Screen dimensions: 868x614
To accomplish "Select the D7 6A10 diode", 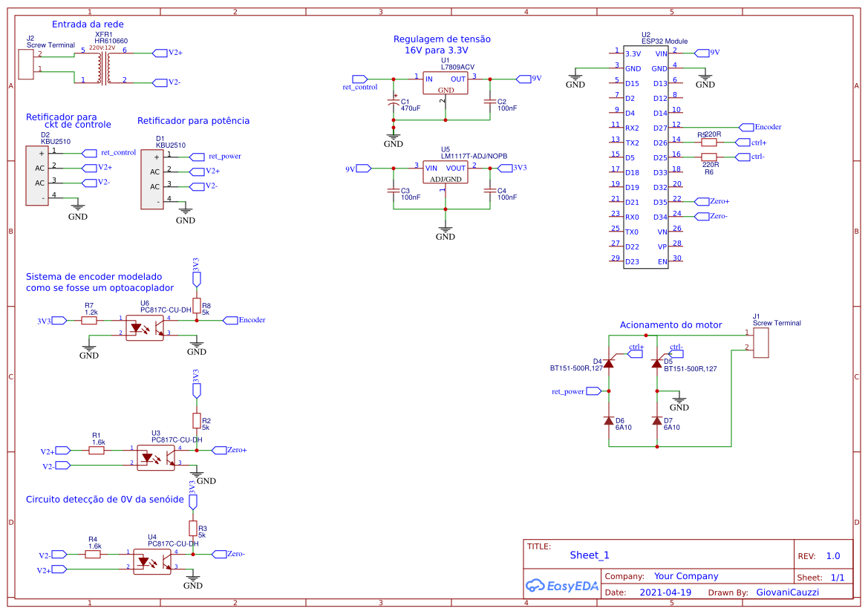I will (657, 421).
